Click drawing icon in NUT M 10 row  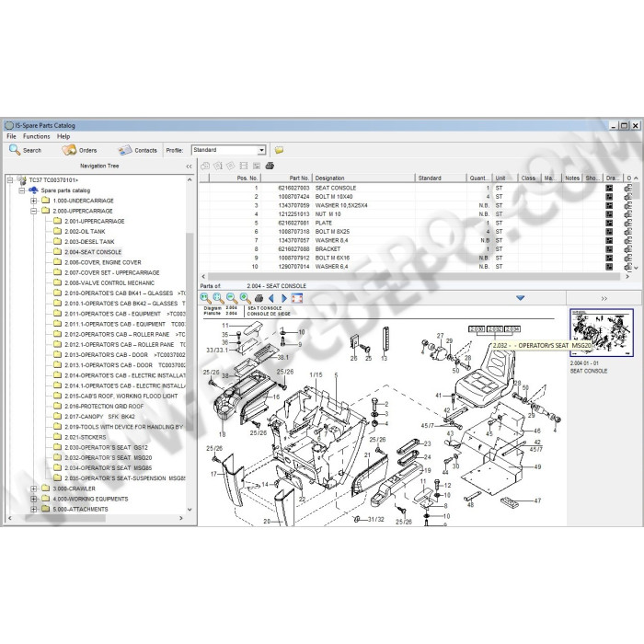click(x=609, y=214)
